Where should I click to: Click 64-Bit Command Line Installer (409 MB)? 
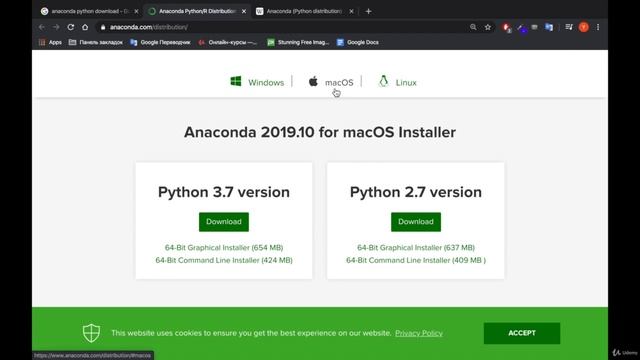coord(416,260)
